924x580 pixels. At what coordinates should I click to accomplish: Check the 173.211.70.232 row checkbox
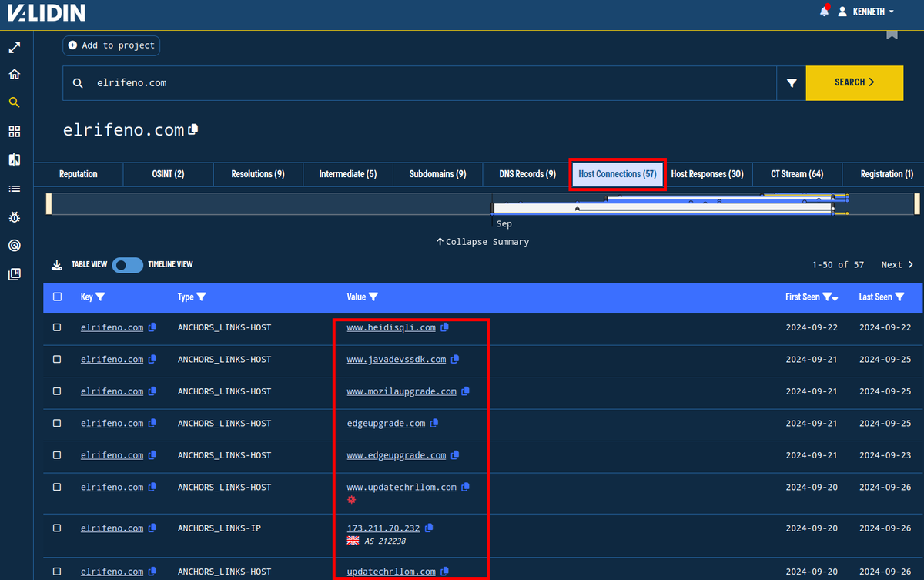click(57, 528)
